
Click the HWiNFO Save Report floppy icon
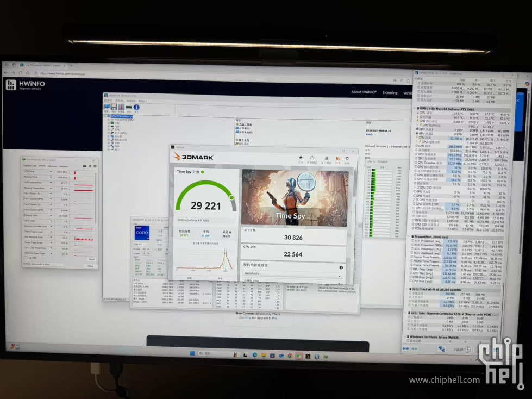[114, 107]
